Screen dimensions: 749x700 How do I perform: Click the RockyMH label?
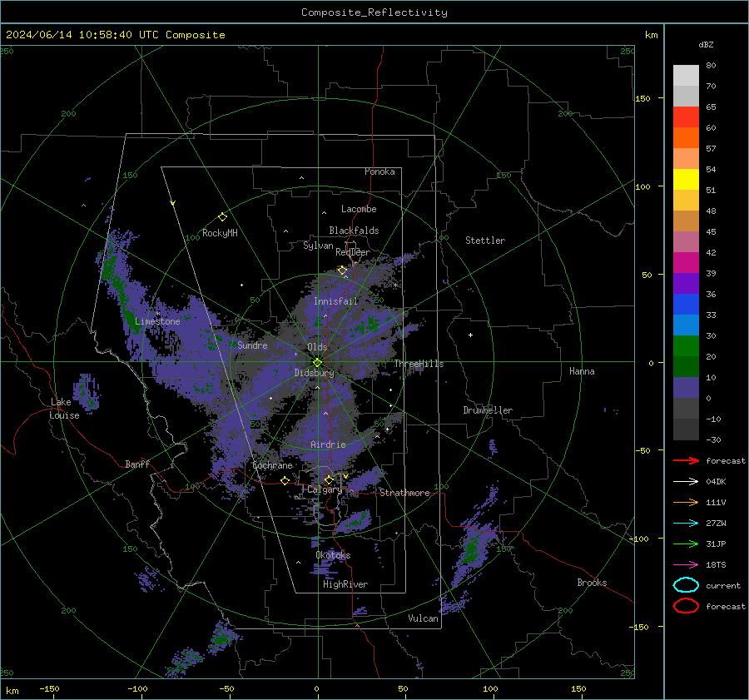click(220, 233)
